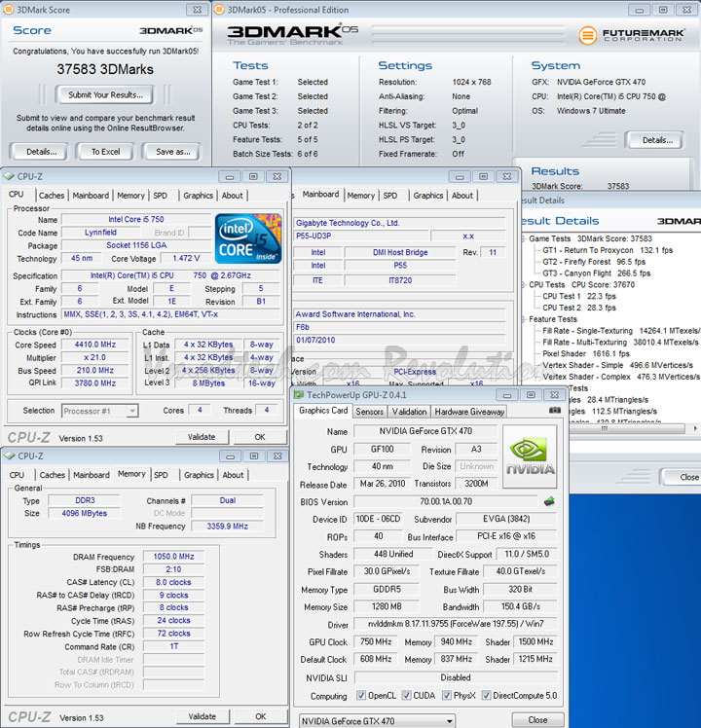
Task: Click the To Excel button
Action: tap(105, 152)
